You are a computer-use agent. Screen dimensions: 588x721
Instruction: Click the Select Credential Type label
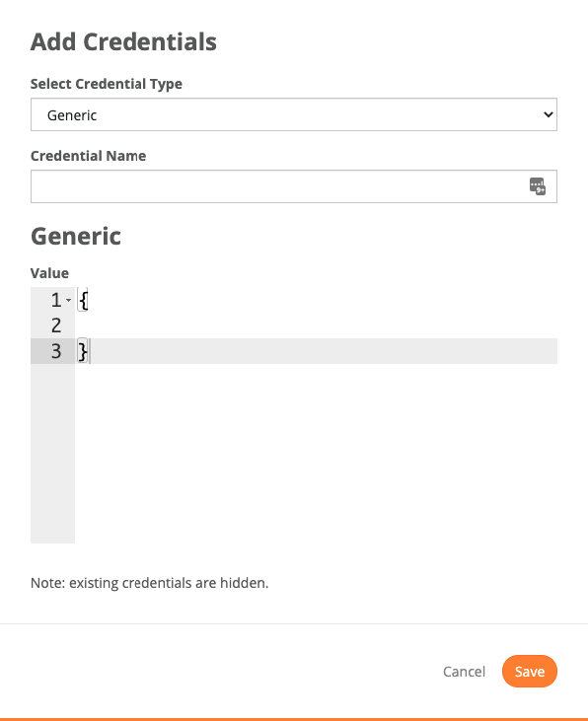pos(107,84)
